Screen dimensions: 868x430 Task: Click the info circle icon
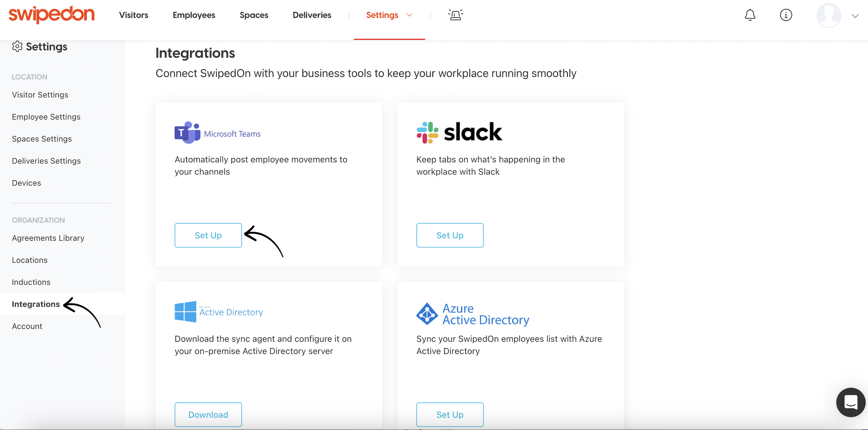786,15
